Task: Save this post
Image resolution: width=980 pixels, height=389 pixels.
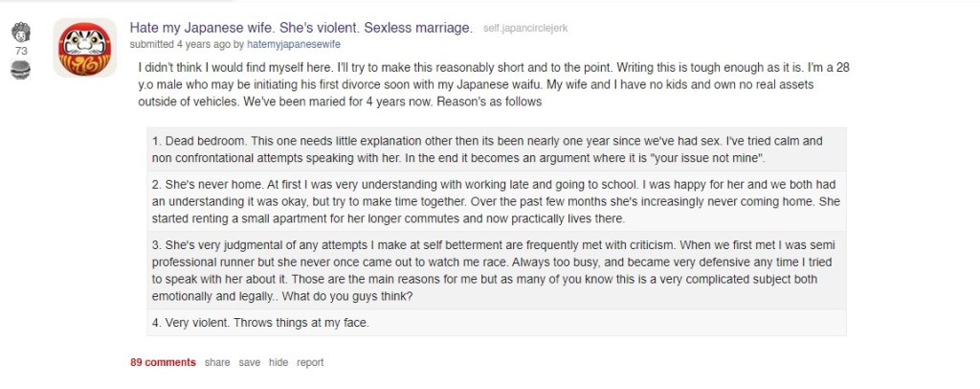Action: [x=249, y=362]
